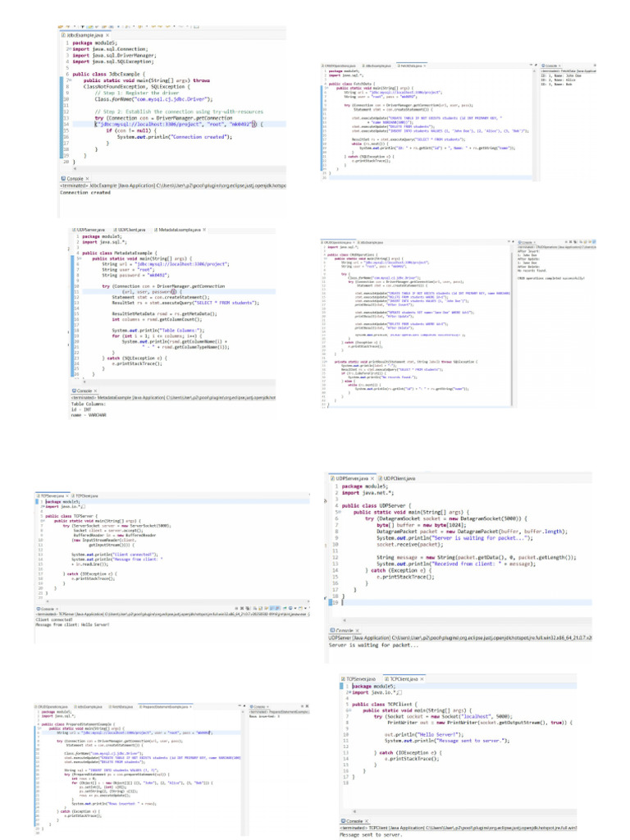The image size is (630, 840).
Task: Select CRUDOperations.java tab in middle-right editor
Action: [x=338, y=243]
